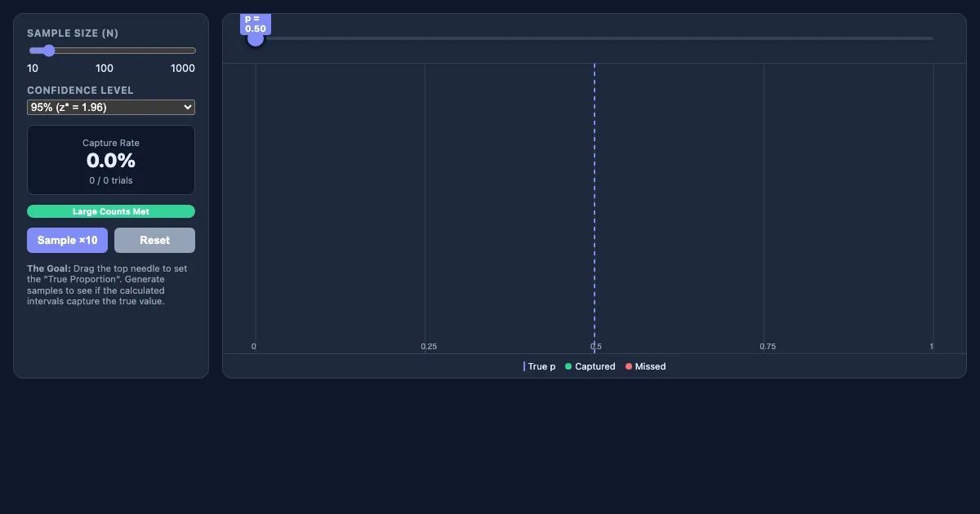
Task: Click the 0.5 axis label
Action: [596, 347]
